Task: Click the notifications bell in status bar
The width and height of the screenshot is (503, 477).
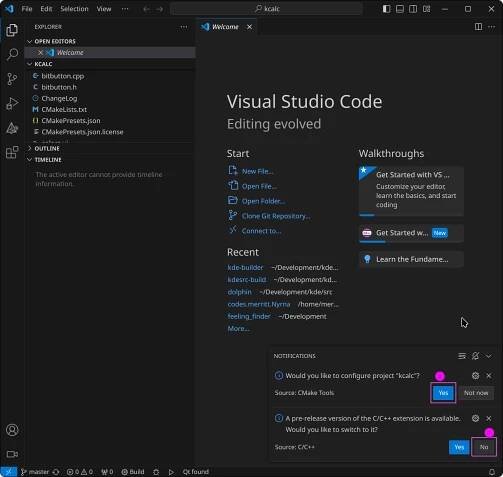Action: tap(492, 472)
